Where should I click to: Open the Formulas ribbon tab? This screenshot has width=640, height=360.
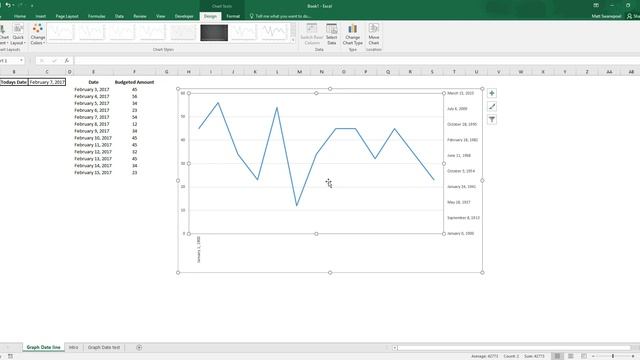(97, 16)
